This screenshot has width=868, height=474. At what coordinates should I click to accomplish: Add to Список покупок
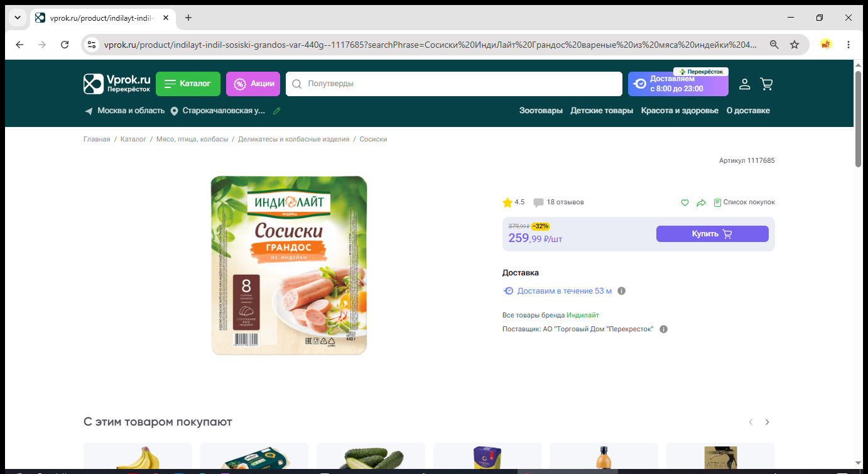(744, 202)
